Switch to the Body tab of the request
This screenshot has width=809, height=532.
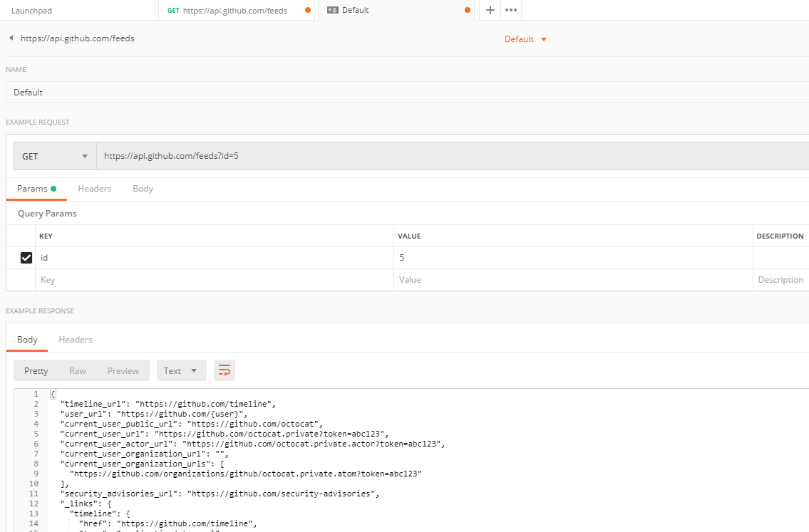point(143,188)
